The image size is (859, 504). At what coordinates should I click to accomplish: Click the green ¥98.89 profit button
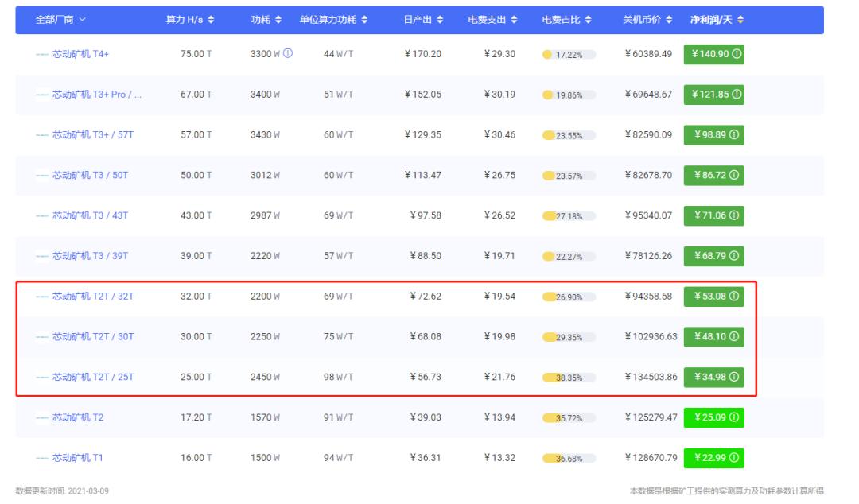coord(715,133)
